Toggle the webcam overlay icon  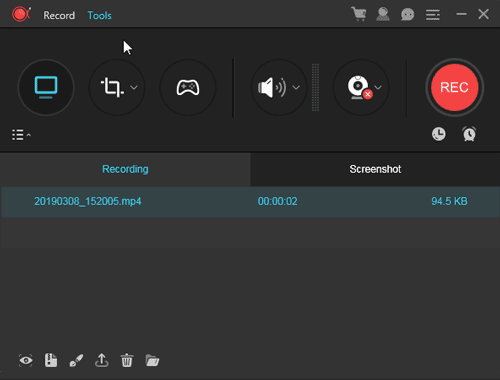(360, 88)
